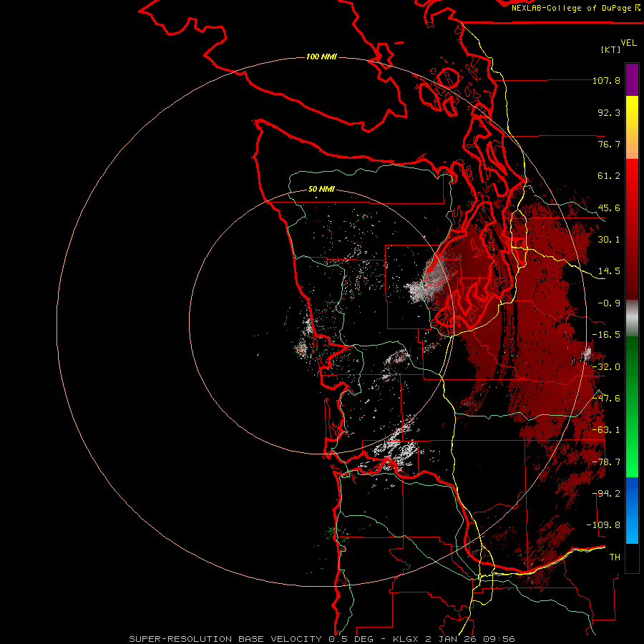Select the -63.1 velocity scale value

point(606,430)
